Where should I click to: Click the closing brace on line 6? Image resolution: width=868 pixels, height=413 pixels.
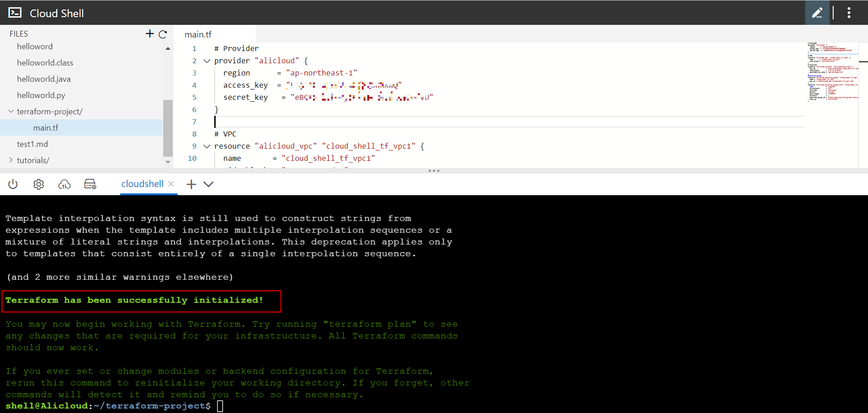click(x=217, y=110)
